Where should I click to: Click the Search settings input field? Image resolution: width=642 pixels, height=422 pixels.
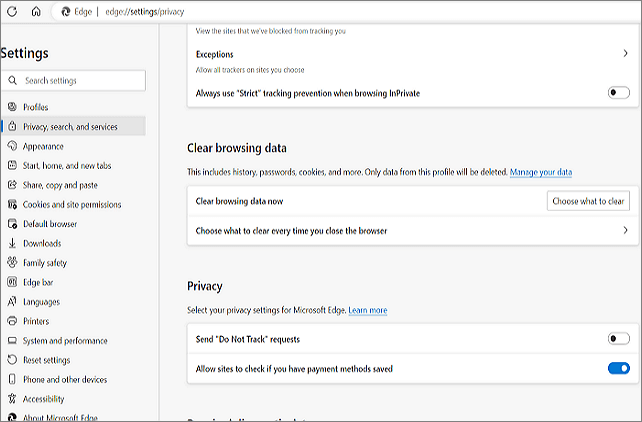click(x=74, y=80)
